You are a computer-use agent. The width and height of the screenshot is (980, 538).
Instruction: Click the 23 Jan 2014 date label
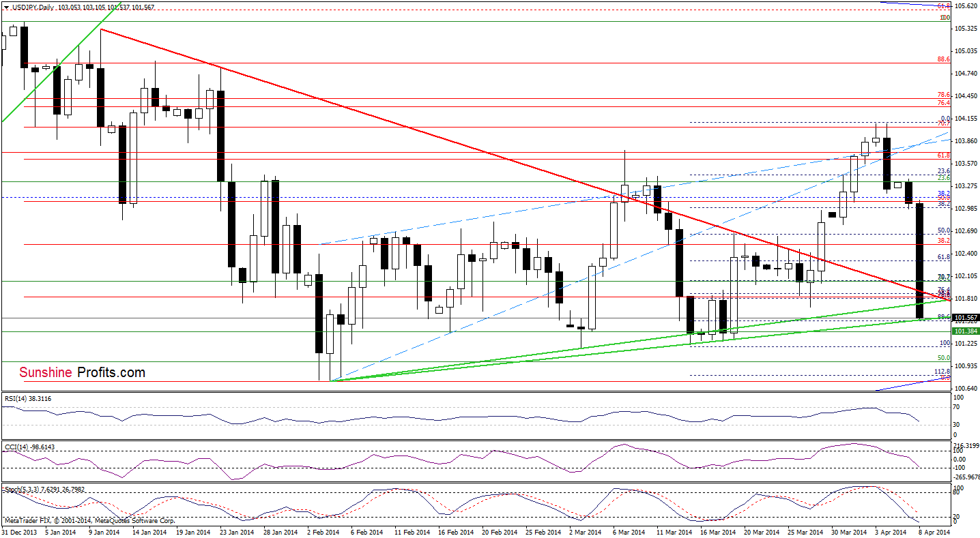tap(235, 532)
